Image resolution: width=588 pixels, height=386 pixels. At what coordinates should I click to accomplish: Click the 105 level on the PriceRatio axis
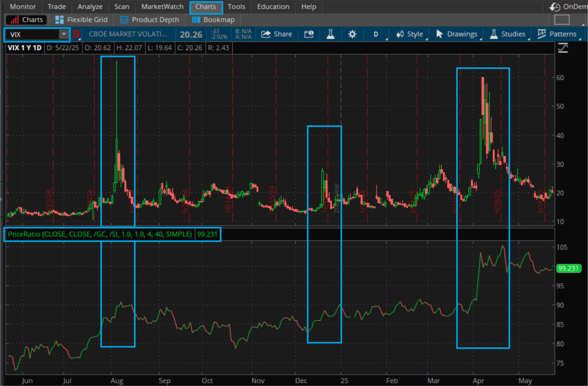pyautogui.click(x=562, y=247)
